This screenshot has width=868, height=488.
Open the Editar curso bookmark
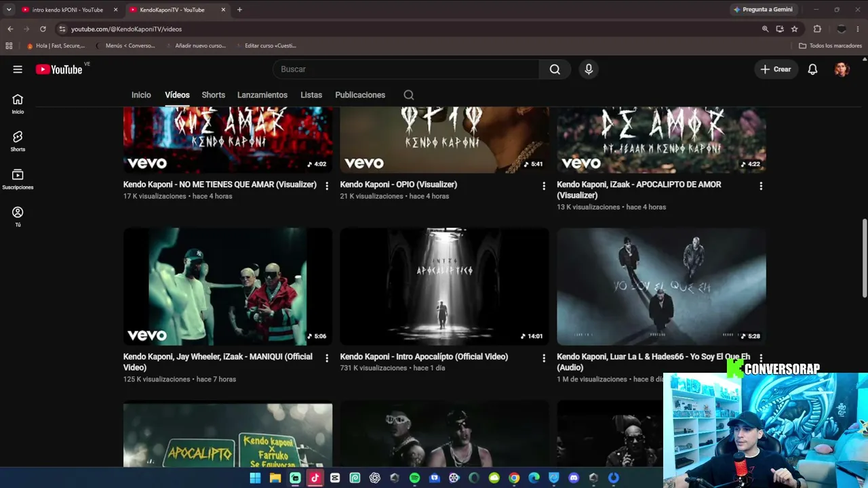pos(265,45)
